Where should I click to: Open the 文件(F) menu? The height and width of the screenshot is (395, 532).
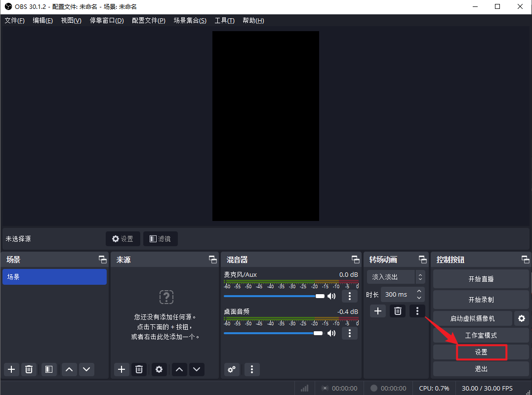(14, 20)
